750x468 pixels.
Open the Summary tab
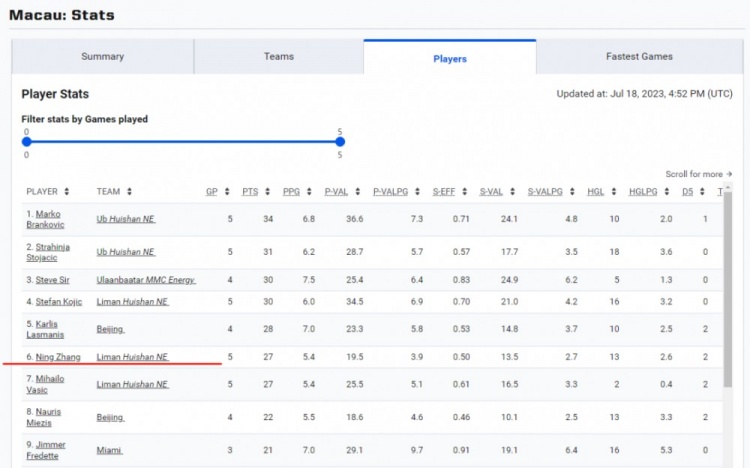(x=103, y=56)
